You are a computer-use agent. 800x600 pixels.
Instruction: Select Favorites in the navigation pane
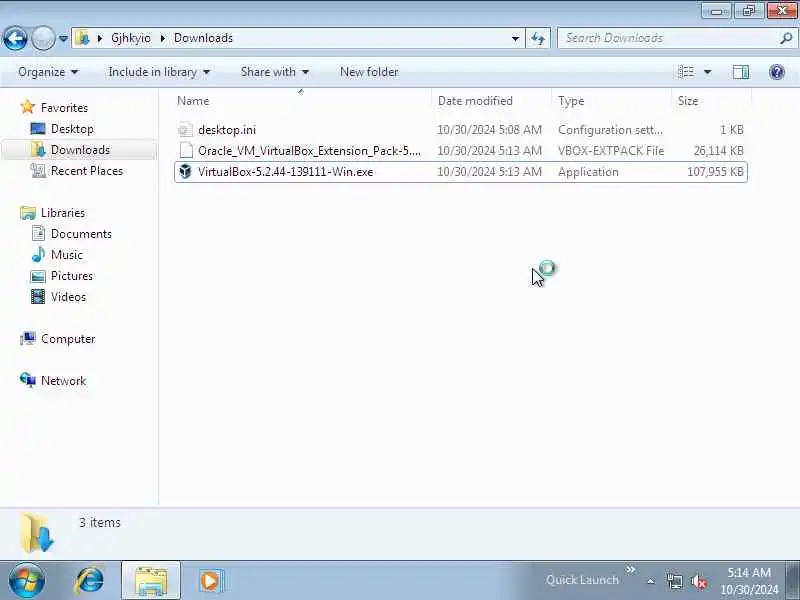tap(64, 108)
